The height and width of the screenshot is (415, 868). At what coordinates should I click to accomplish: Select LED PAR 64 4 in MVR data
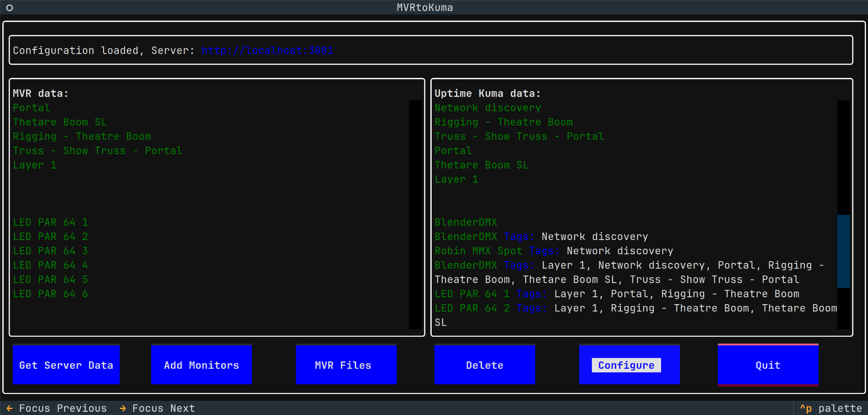[x=50, y=265]
